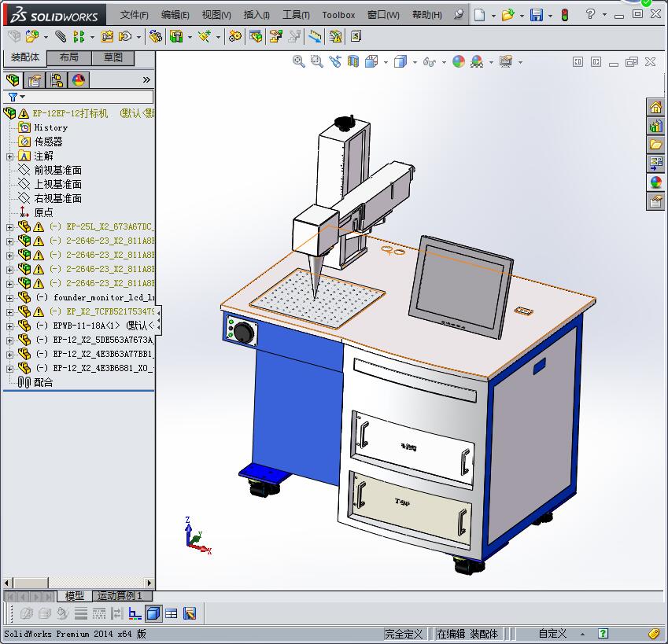Click the Apply Scene icon
668x644 pixels.
point(477,61)
